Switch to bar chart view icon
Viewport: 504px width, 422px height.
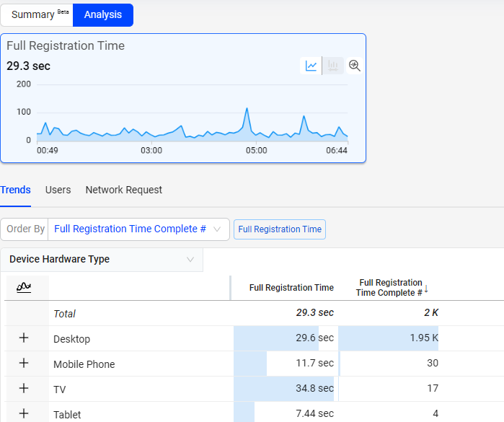(332, 66)
